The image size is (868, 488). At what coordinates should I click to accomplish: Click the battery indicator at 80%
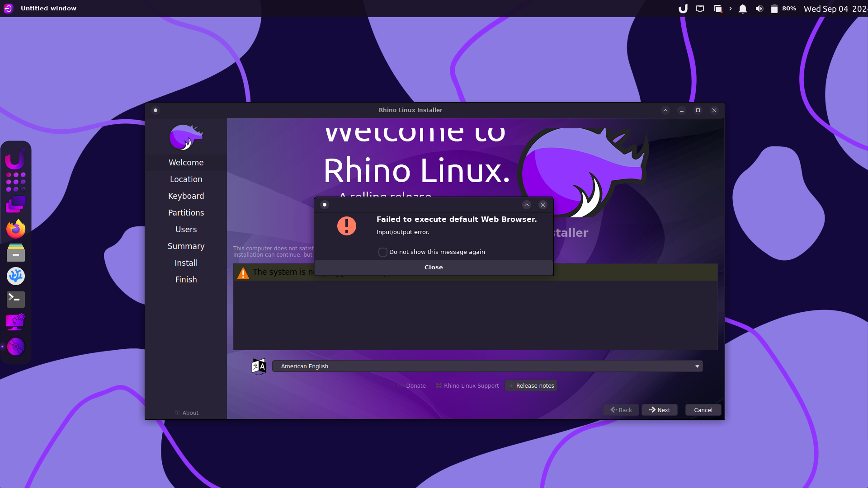click(x=783, y=9)
